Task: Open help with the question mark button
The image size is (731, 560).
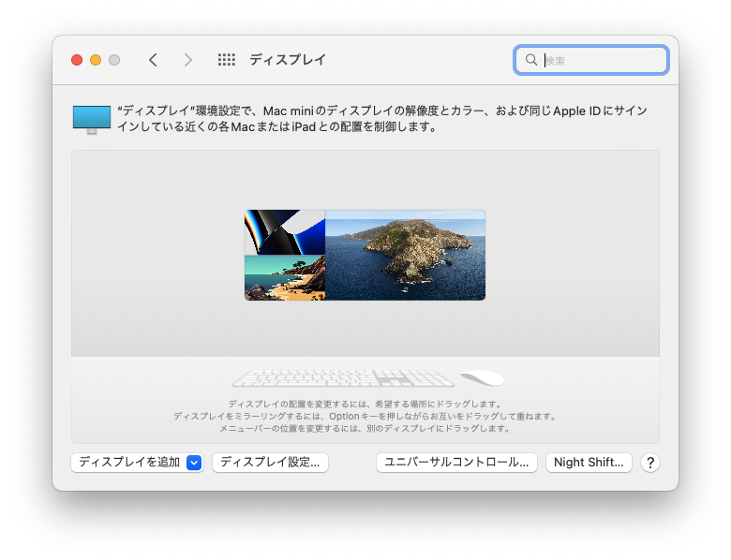Action: [x=649, y=463]
